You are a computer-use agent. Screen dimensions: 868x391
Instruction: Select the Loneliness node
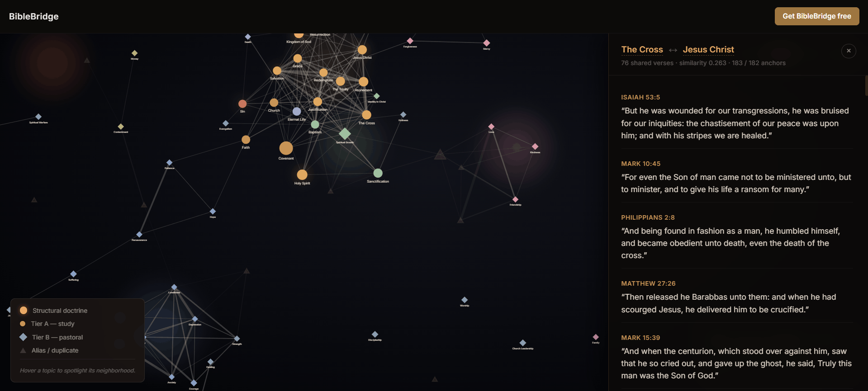174,287
